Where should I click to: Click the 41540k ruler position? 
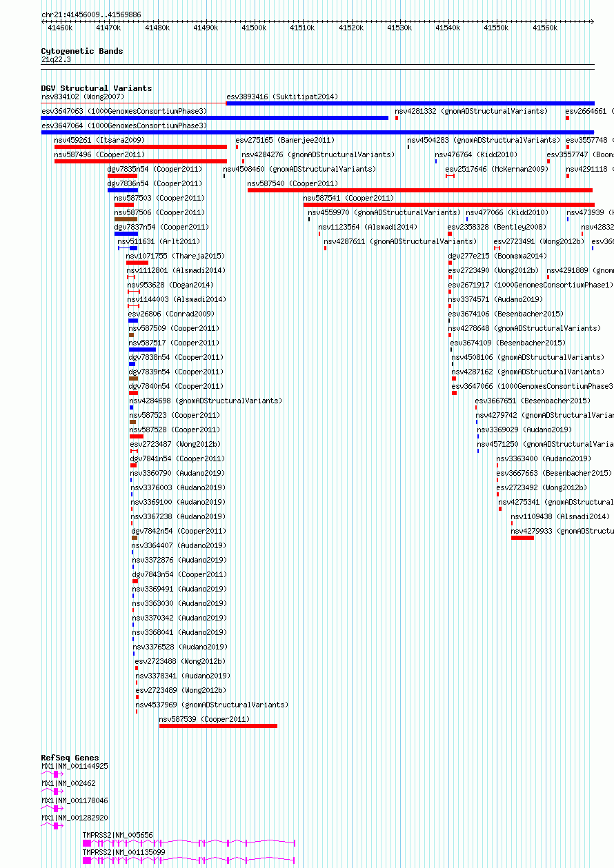(448, 28)
